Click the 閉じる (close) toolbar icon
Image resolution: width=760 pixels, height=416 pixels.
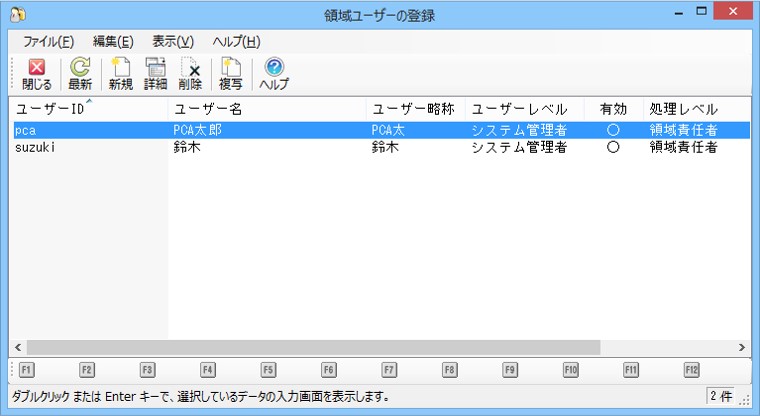click(x=36, y=74)
